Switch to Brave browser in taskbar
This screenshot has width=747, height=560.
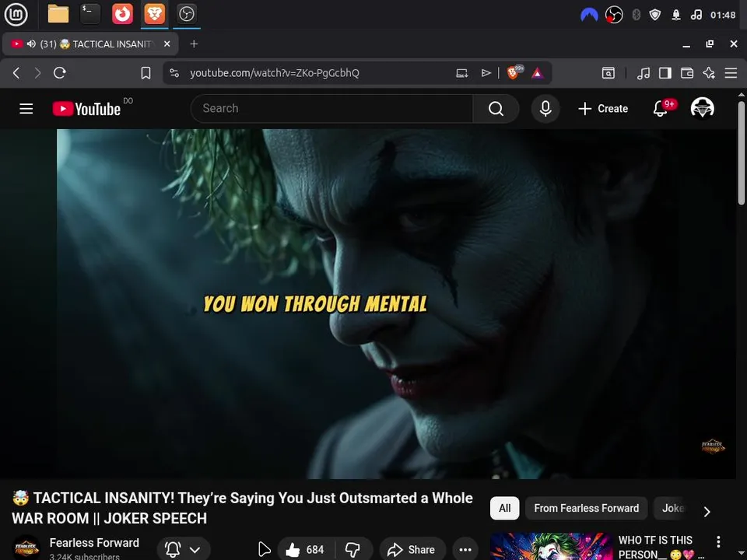tap(154, 14)
